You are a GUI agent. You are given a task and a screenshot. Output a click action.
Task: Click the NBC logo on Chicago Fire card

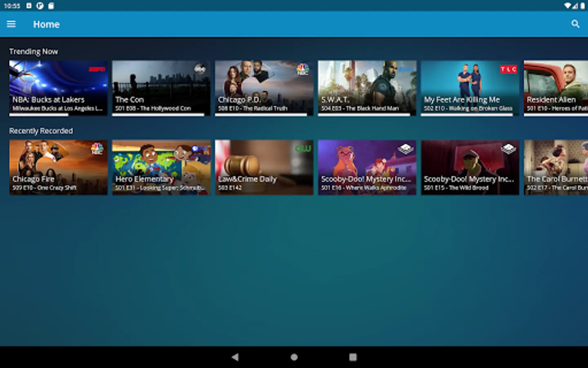pyautogui.click(x=97, y=148)
